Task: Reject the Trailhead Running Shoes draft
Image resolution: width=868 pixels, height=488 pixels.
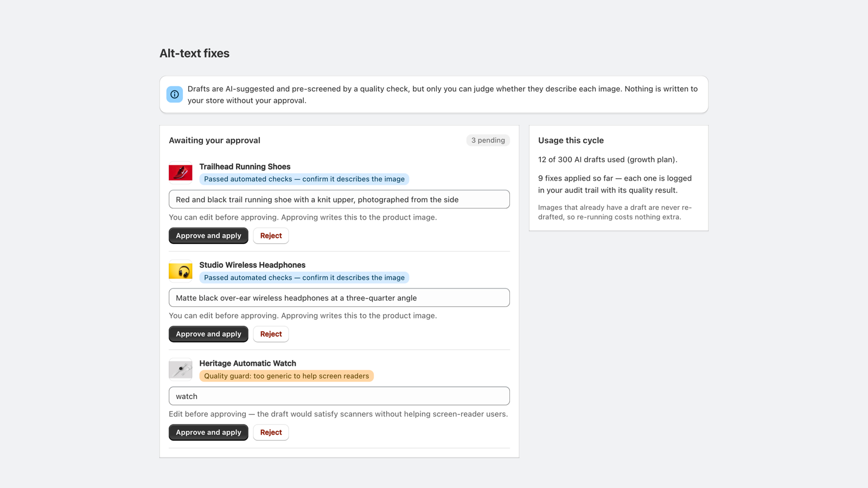Action: (x=271, y=236)
